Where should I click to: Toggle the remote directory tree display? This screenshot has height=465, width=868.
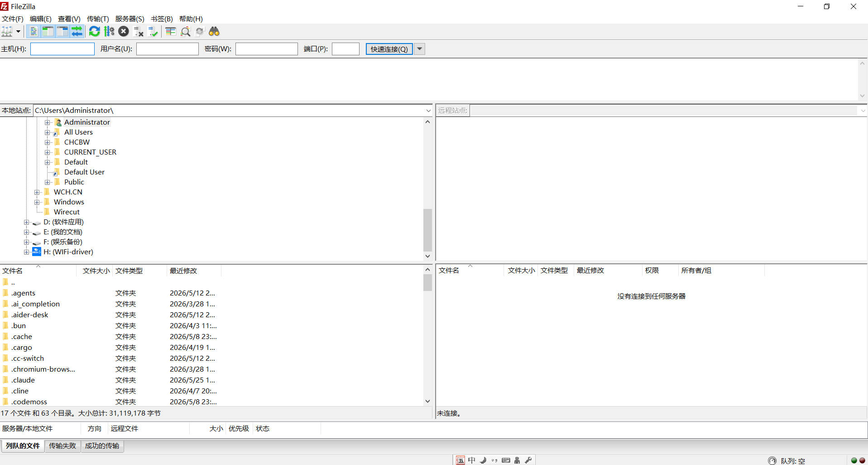pyautogui.click(x=62, y=31)
